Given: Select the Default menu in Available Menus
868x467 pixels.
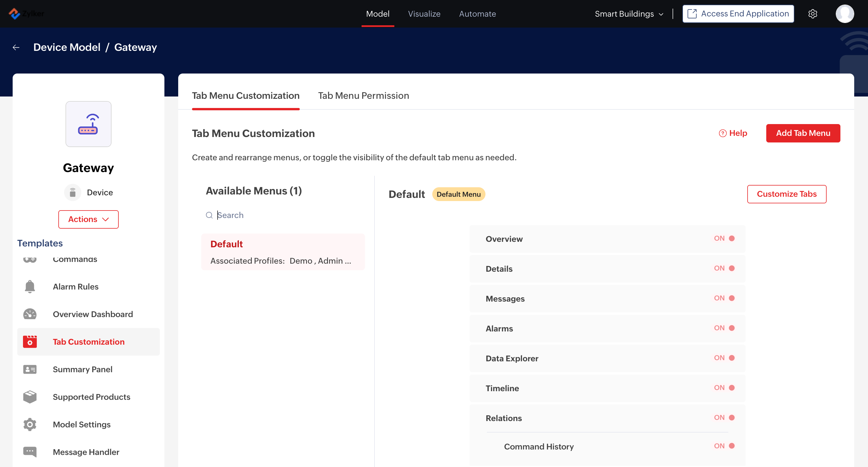Looking at the screenshot, I should coord(283,252).
